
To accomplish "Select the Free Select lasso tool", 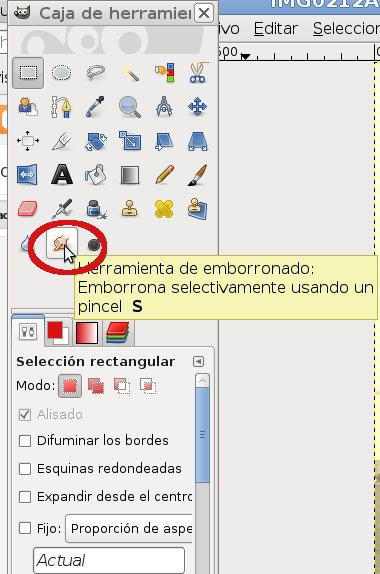I will (x=96, y=73).
